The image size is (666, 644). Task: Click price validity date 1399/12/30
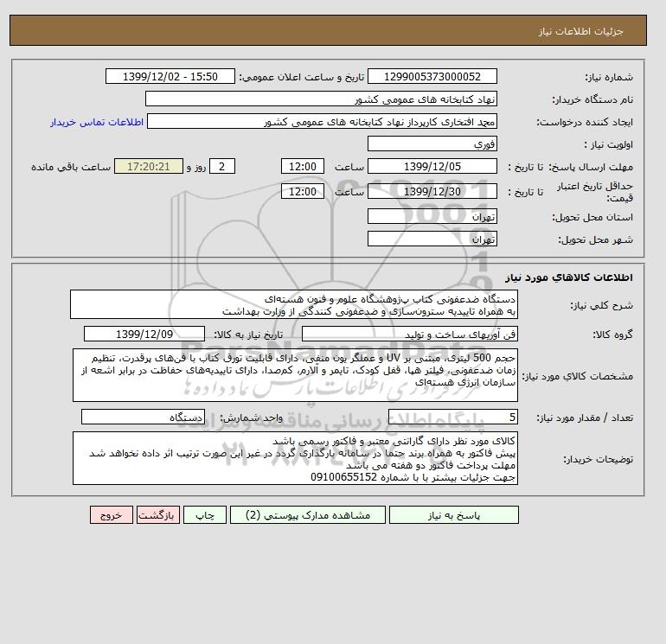(x=432, y=191)
